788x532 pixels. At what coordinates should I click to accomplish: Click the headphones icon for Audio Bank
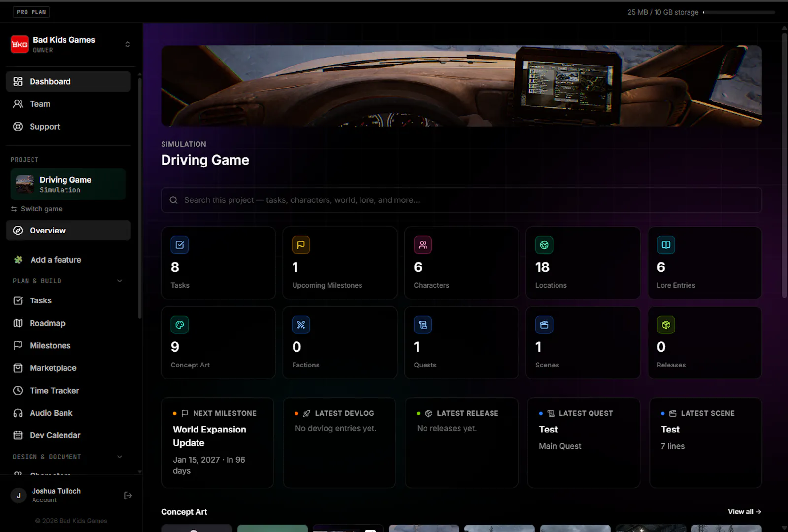(x=18, y=413)
